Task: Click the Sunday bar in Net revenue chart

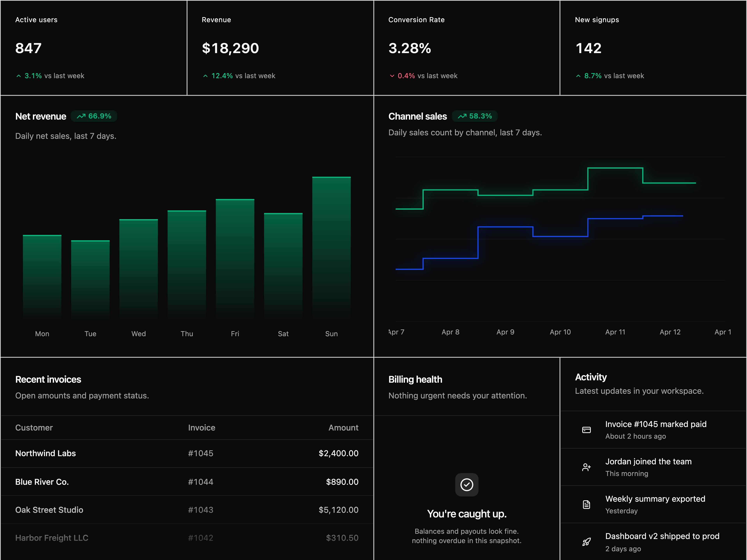Action: pos(331,248)
